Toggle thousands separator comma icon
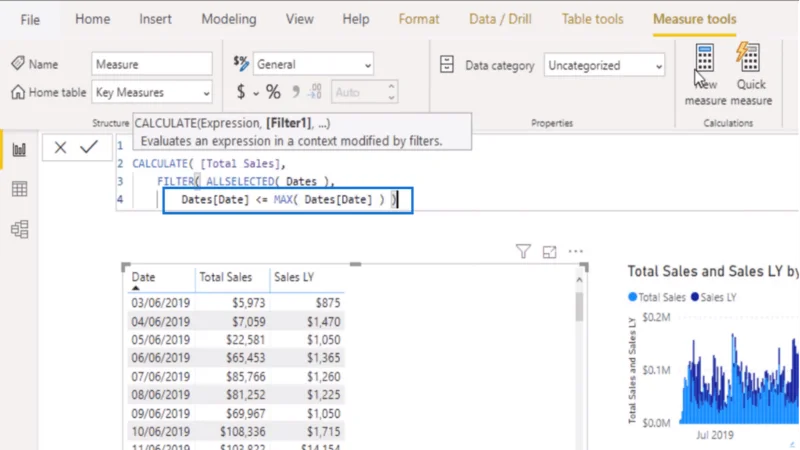The image size is (800, 450). 295,92
